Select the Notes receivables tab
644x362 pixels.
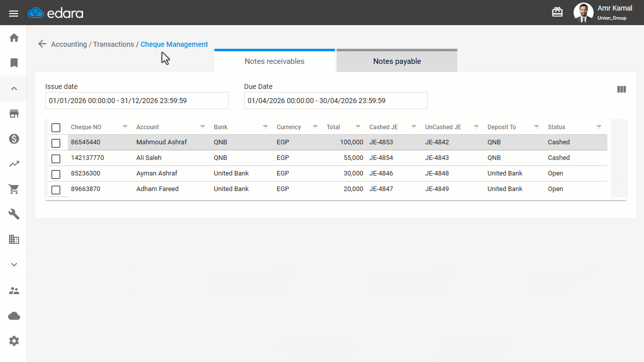(x=275, y=61)
